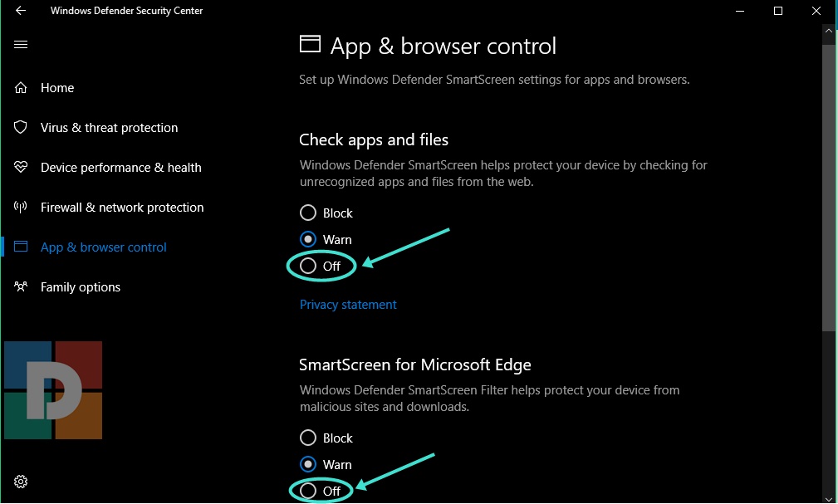
Task: Click the scrollbar down arrow
Action: coord(828,497)
